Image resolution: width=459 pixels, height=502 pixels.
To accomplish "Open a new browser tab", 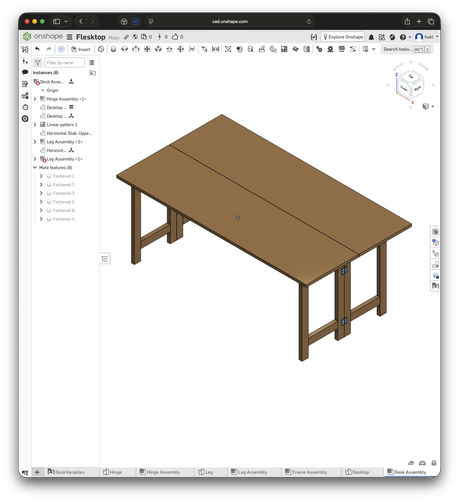I will (419, 21).
